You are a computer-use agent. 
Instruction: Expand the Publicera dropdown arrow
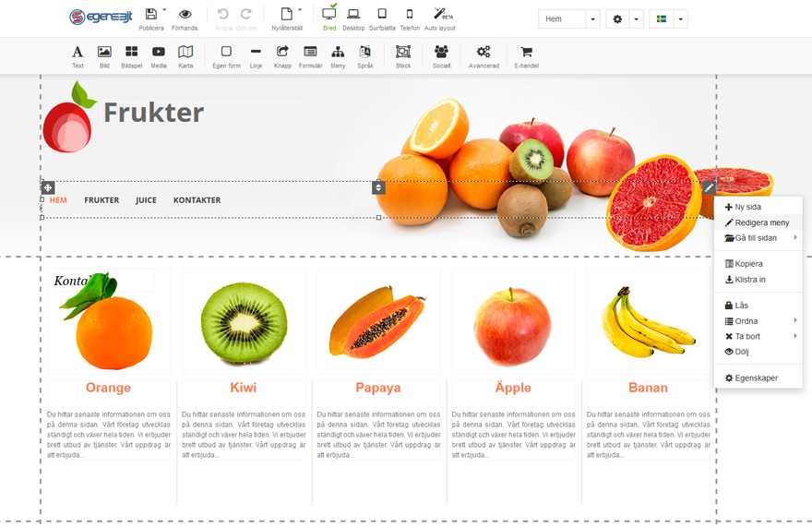coord(164,10)
